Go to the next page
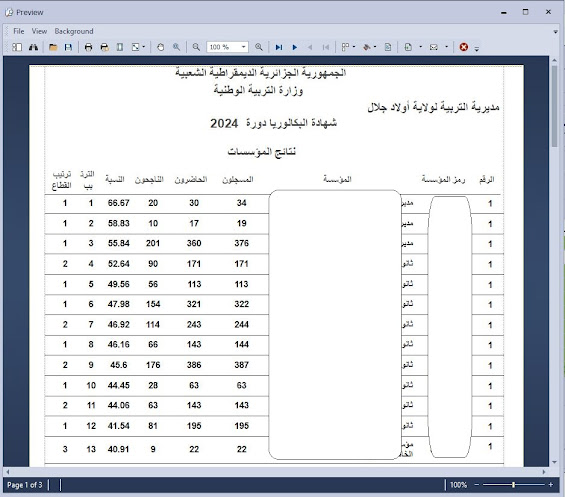The height and width of the screenshot is (497, 565). pos(295,47)
